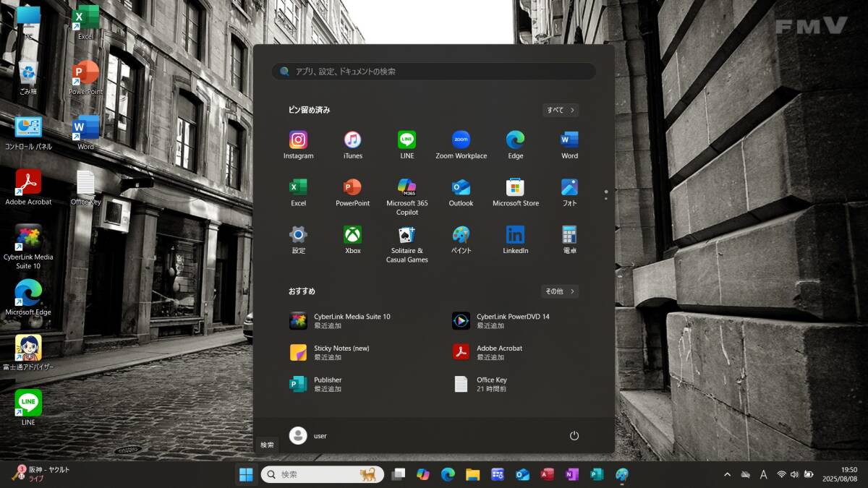Open Access from the taskbar
The image size is (868, 488).
[x=547, y=474]
